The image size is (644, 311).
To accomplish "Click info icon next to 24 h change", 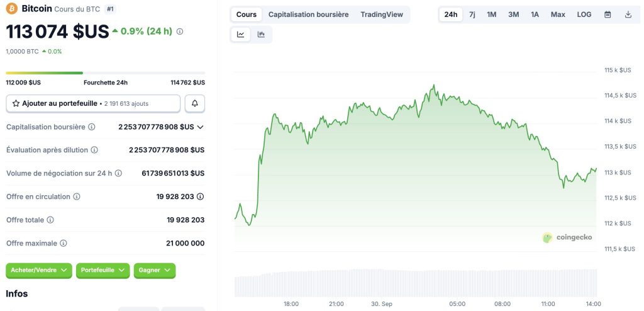I will (x=180, y=31).
